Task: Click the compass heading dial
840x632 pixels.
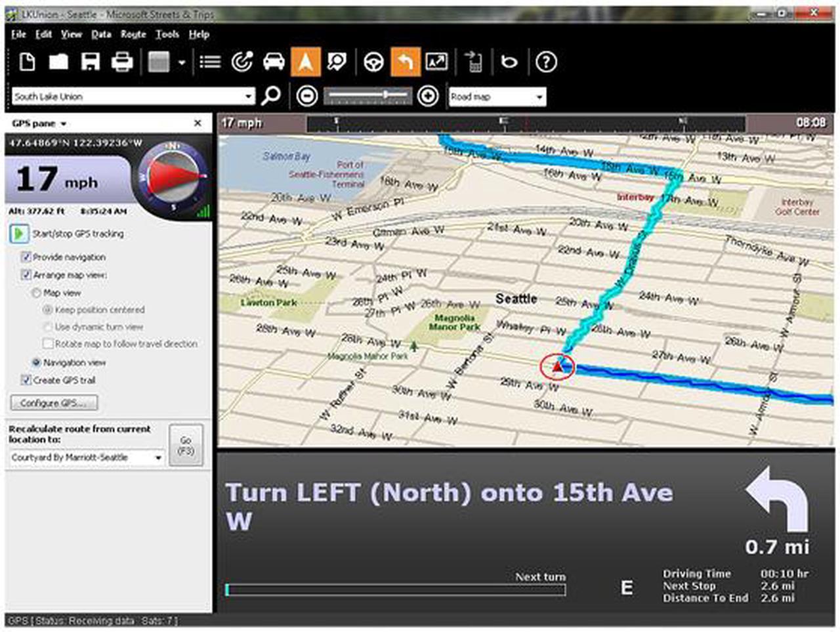Action: pyautogui.click(x=172, y=176)
